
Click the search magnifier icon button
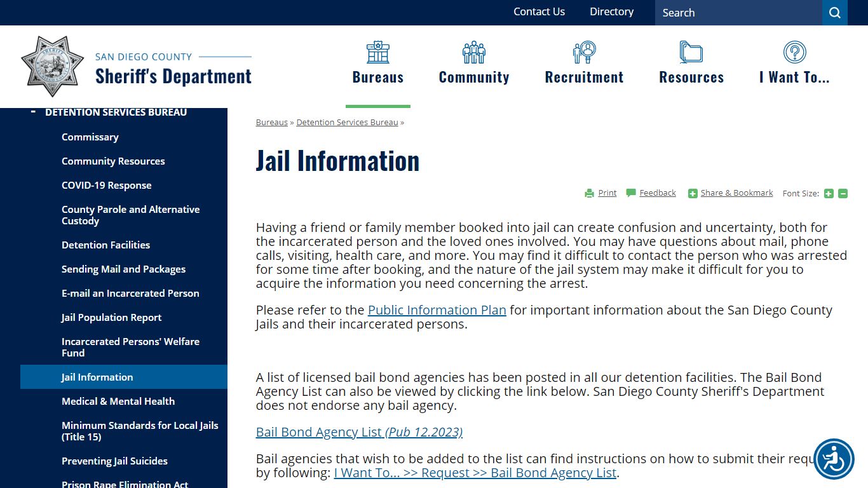pos(835,13)
